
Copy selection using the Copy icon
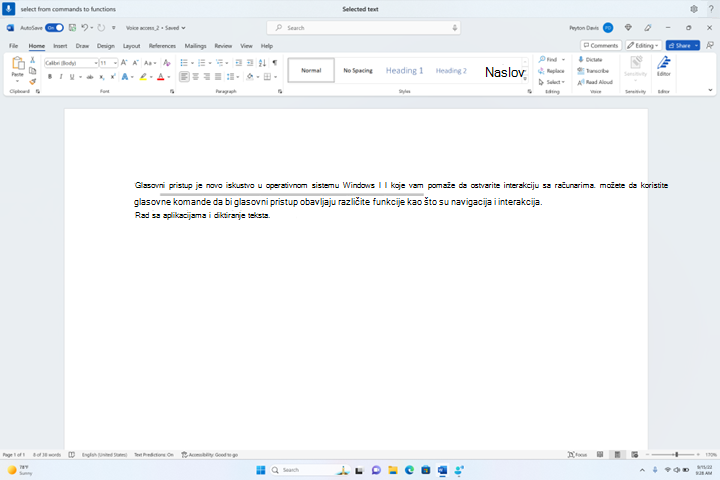pyautogui.click(x=33, y=71)
